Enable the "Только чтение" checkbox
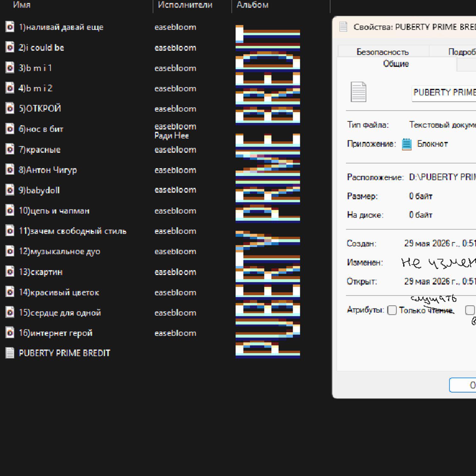This screenshot has height=476, width=476. [x=392, y=310]
